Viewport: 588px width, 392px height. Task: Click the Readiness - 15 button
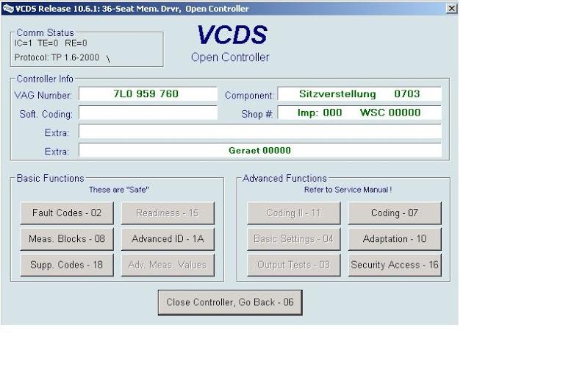(168, 213)
